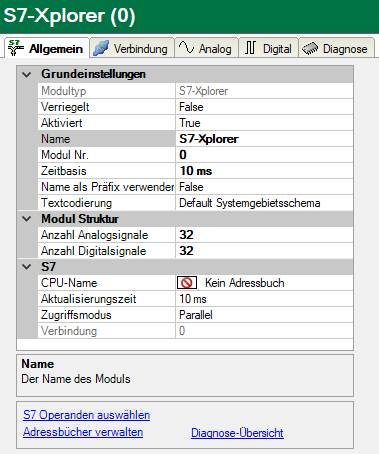Switch to the Verbindung tab

point(132,48)
